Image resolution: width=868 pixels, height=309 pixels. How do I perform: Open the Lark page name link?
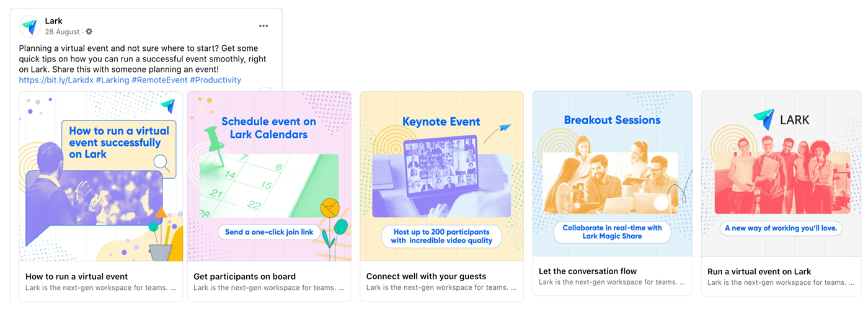pos(54,21)
